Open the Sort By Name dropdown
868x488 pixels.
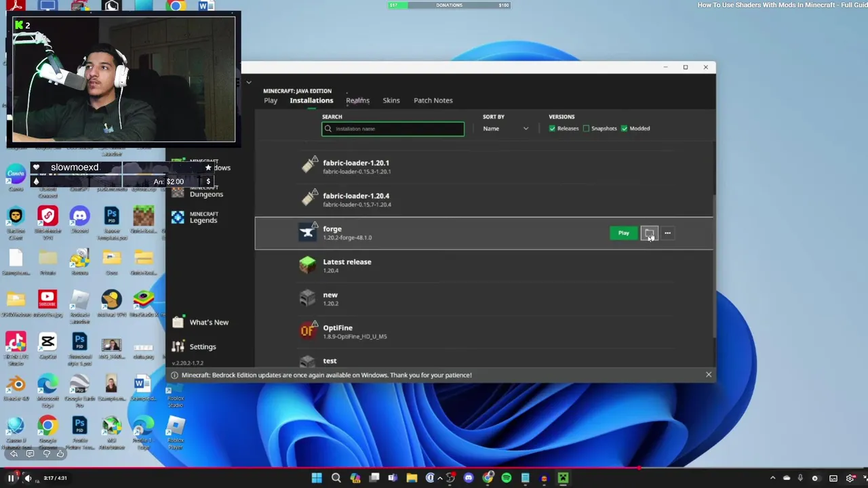506,128
